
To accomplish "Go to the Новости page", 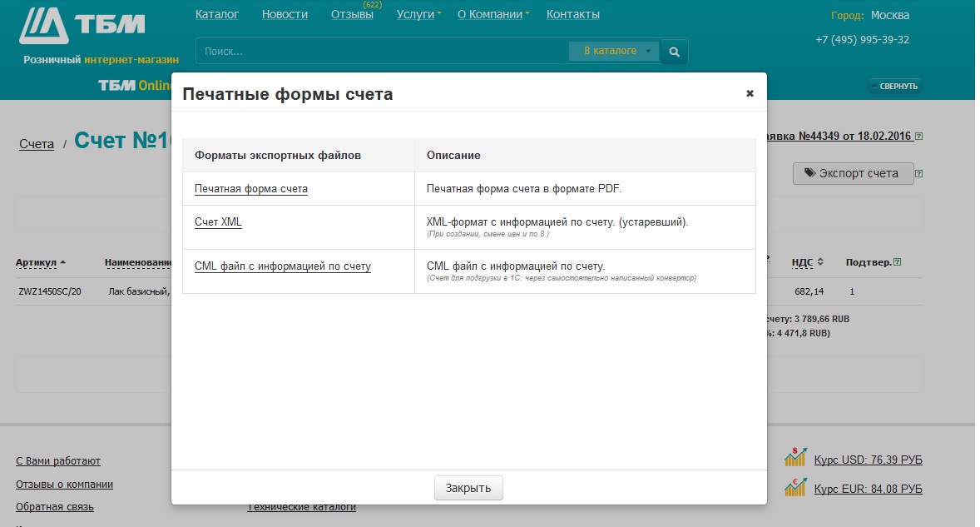I will pyautogui.click(x=285, y=14).
